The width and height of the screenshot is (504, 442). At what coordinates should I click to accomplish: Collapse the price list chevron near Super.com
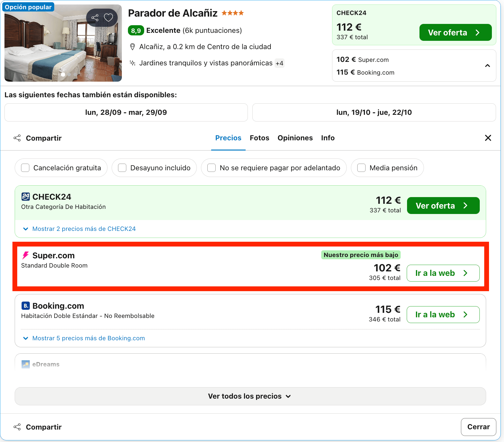(x=487, y=66)
